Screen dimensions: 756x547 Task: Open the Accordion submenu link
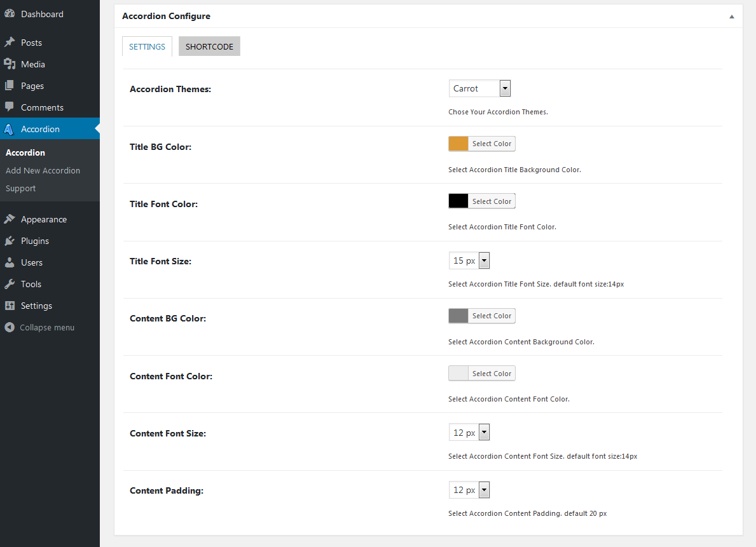(x=25, y=152)
